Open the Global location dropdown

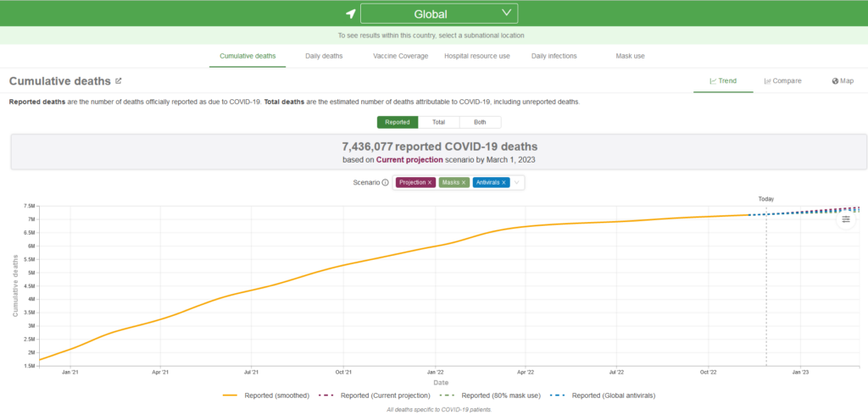point(439,14)
